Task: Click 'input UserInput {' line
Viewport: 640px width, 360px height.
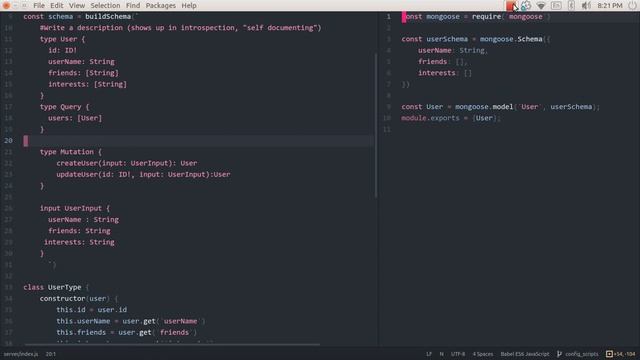Action: pos(75,208)
